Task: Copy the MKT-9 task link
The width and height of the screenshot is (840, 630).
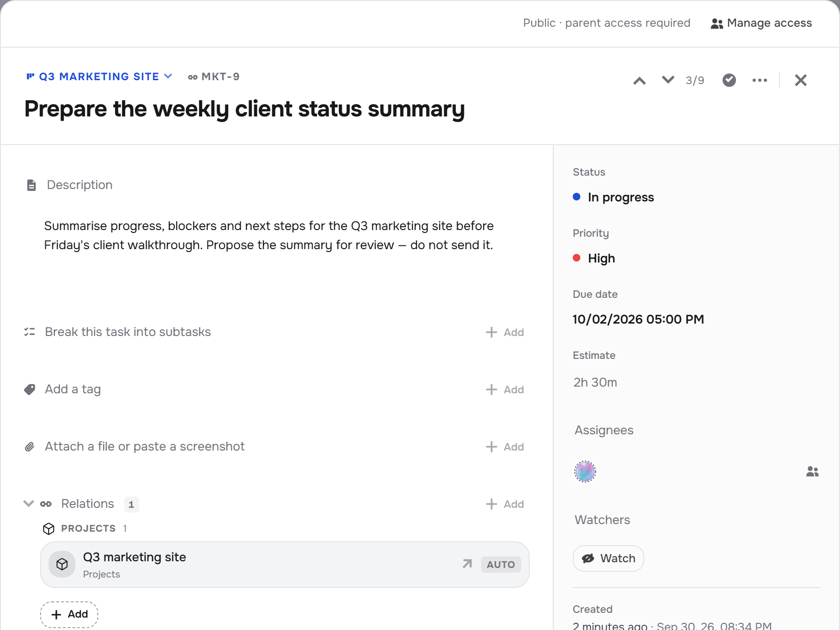Action: coord(213,76)
